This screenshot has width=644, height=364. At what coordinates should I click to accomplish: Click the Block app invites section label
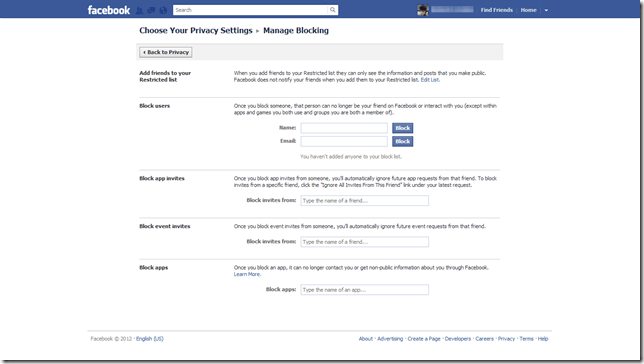coord(162,178)
